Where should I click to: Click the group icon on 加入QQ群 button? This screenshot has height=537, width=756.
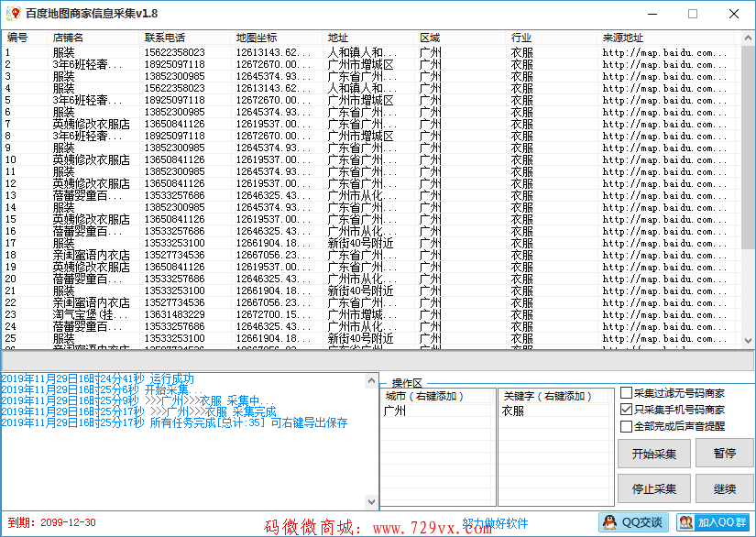[x=686, y=522]
